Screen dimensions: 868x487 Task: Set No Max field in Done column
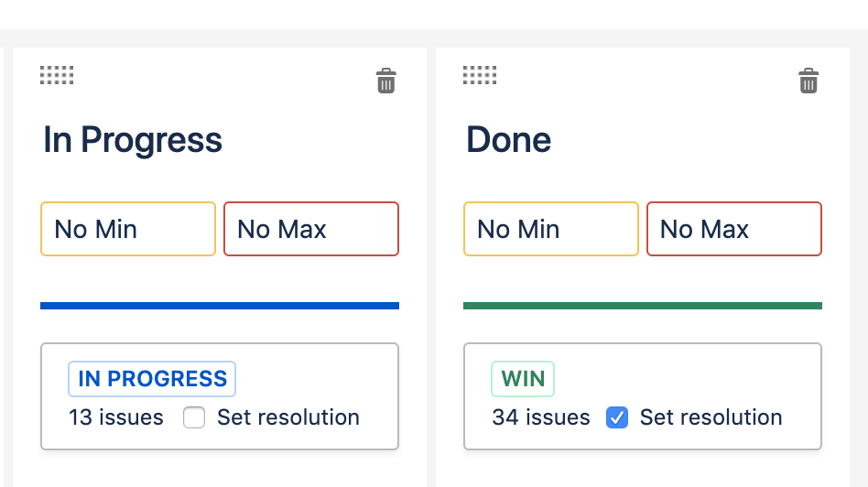pos(734,229)
